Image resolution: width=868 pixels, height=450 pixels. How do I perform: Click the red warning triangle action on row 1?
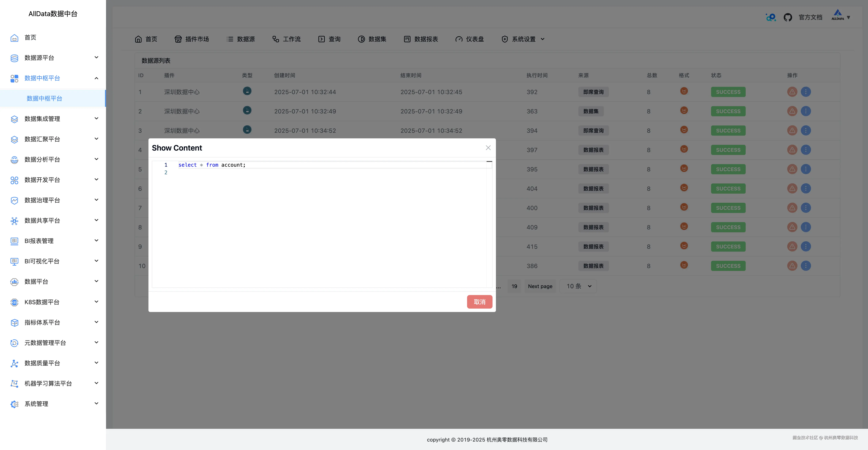point(792,92)
